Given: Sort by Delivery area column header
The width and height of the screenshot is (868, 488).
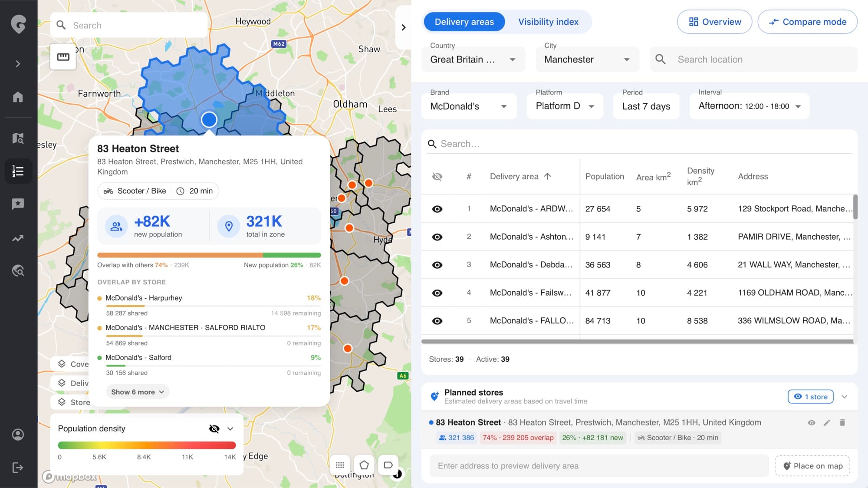Looking at the screenshot, I should pos(520,176).
